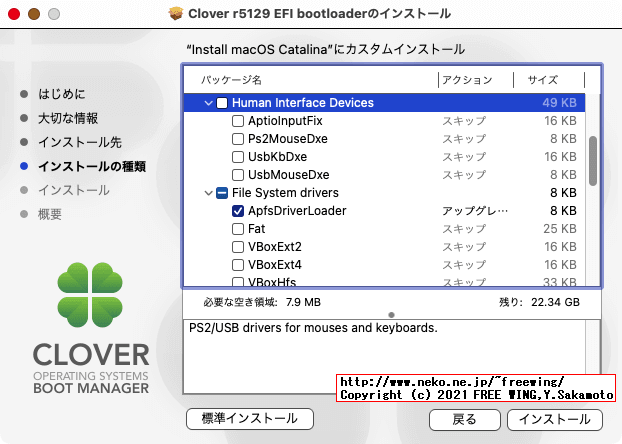The width and height of the screenshot is (622, 444).
Task: Click the 標準インストール button
Action: (250, 419)
